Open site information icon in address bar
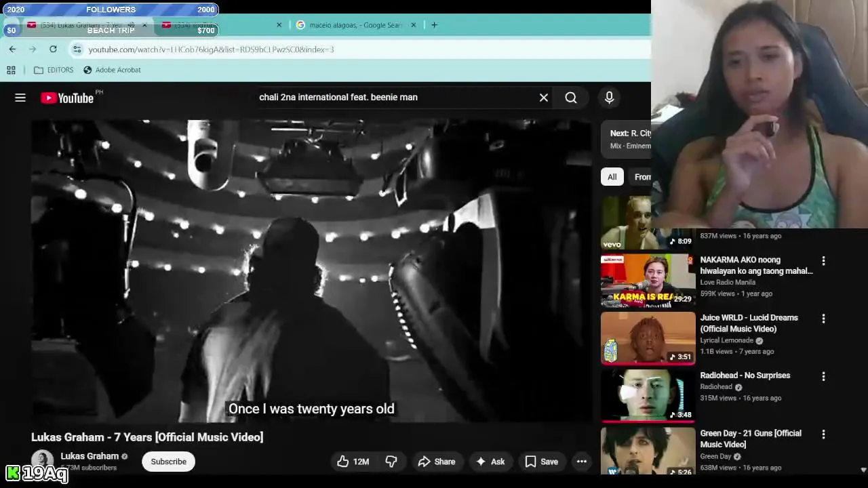This screenshot has height=488, width=868. click(77, 49)
